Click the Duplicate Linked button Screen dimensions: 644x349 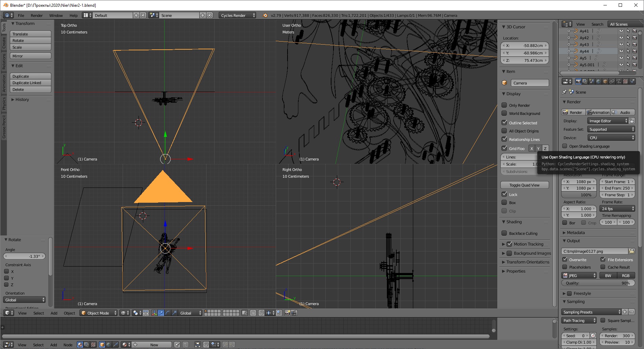point(30,83)
